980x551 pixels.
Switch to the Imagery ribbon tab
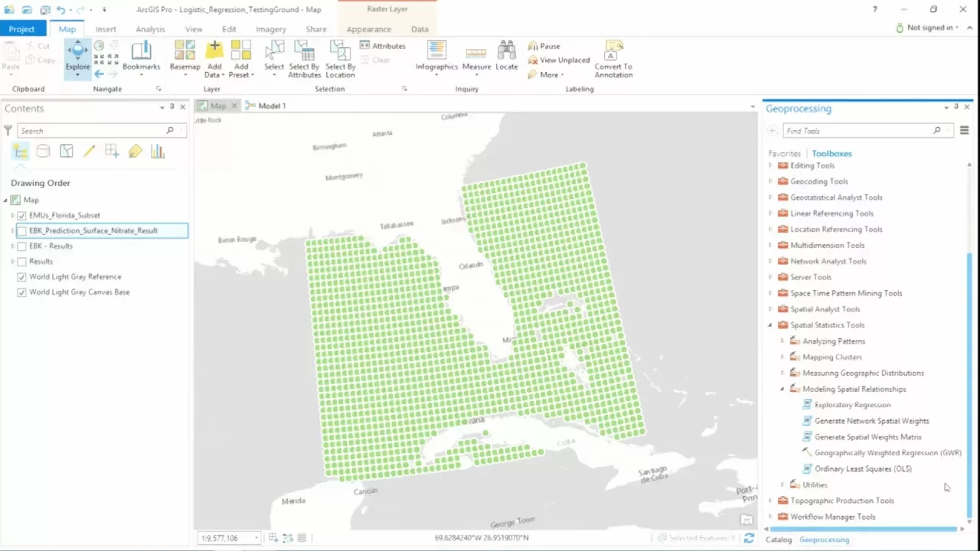271,29
